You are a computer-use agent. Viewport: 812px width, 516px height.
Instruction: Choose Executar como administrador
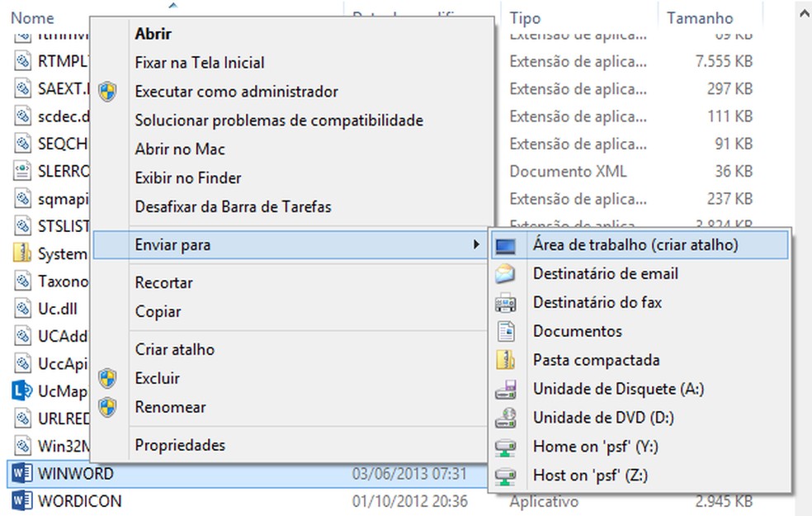click(x=236, y=92)
